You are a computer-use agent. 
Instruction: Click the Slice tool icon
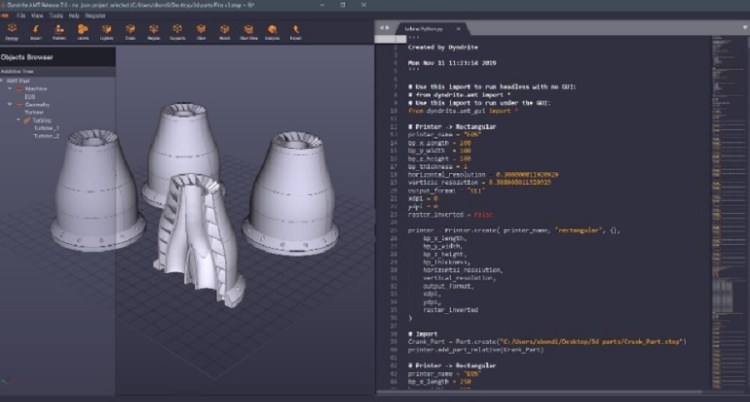pyautogui.click(x=200, y=32)
